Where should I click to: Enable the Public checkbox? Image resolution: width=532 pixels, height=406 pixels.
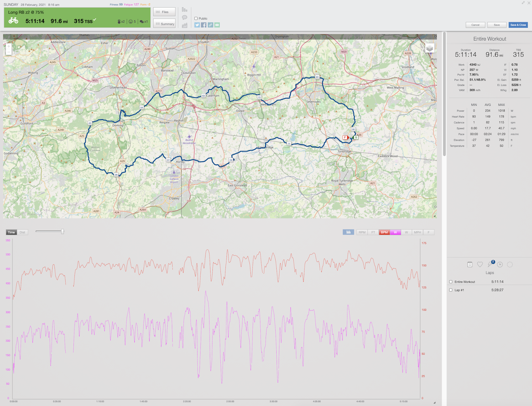pos(196,19)
